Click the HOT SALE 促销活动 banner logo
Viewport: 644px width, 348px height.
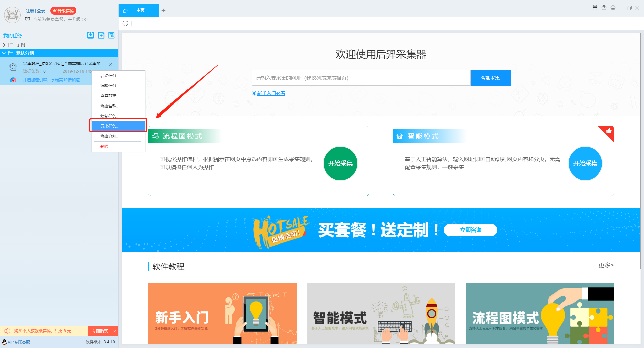[x=281, y=232]
